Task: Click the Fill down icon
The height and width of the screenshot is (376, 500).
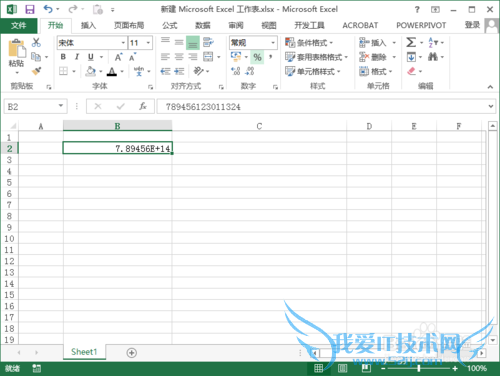Action: [x=411, y=57]
